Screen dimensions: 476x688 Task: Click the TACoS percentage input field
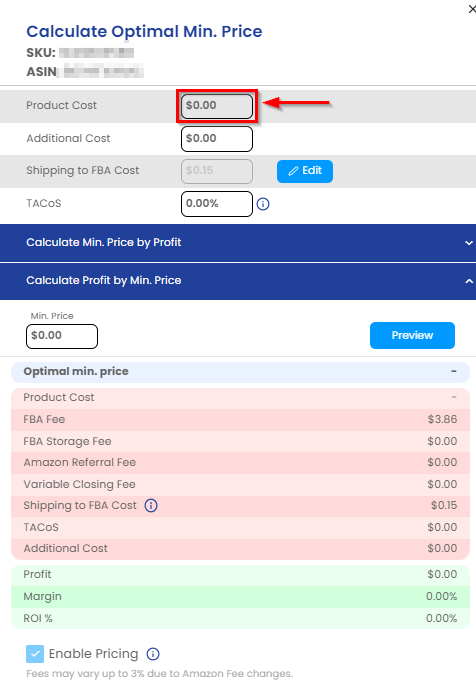click(x=217, y=204)
